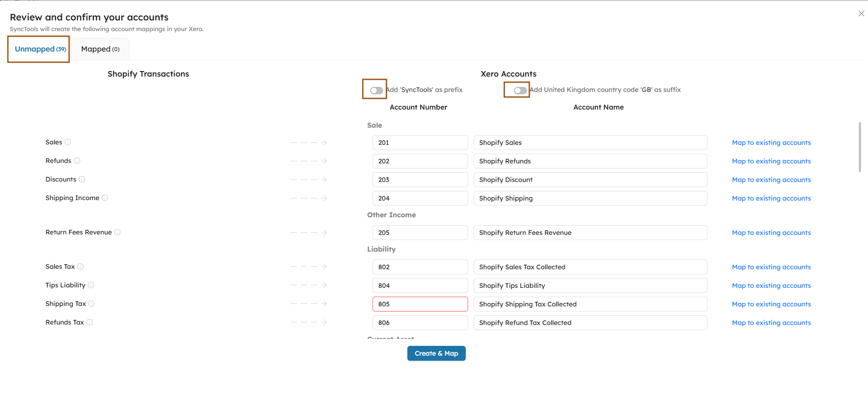Edit the Shopify Refund Tax Collected name field
The height and width of the screenshot is (409, 868).
[591, 323]
